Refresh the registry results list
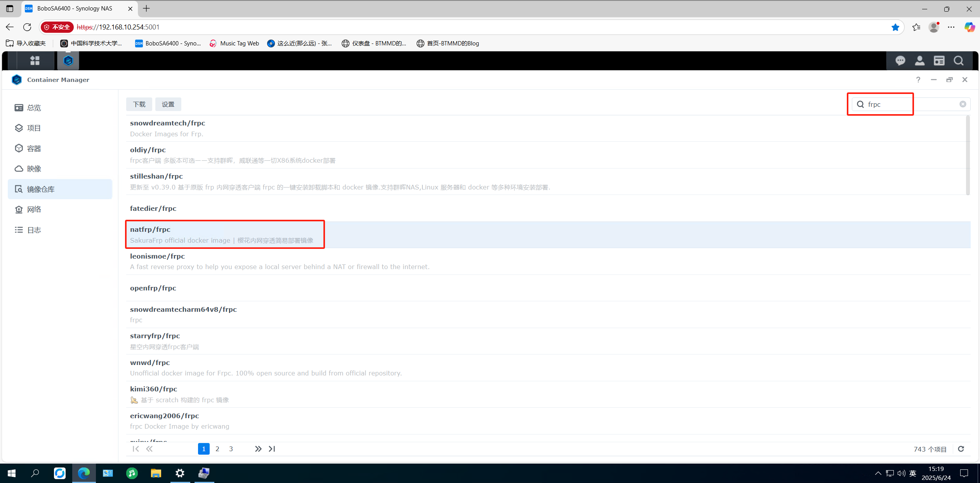980x483 pixels. [x=961, y=449]
